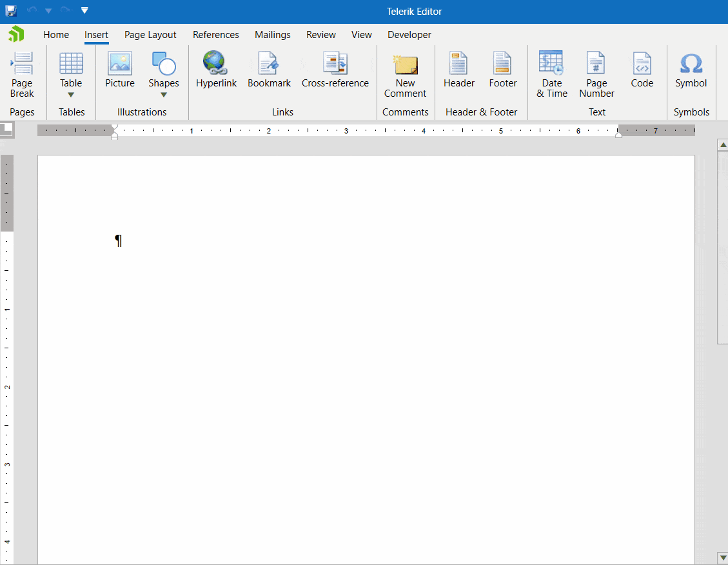Image resolution: width=728 pixels, height=565 pixels.
Task: Go to the References tab
Action: click(x=216, y=35)
